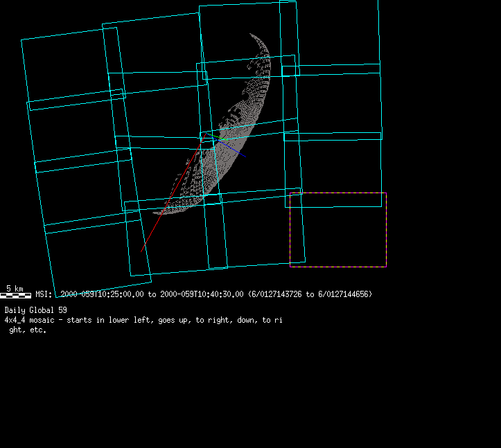
Task: Click the clock count 6/0127144656
Action: 343,294
